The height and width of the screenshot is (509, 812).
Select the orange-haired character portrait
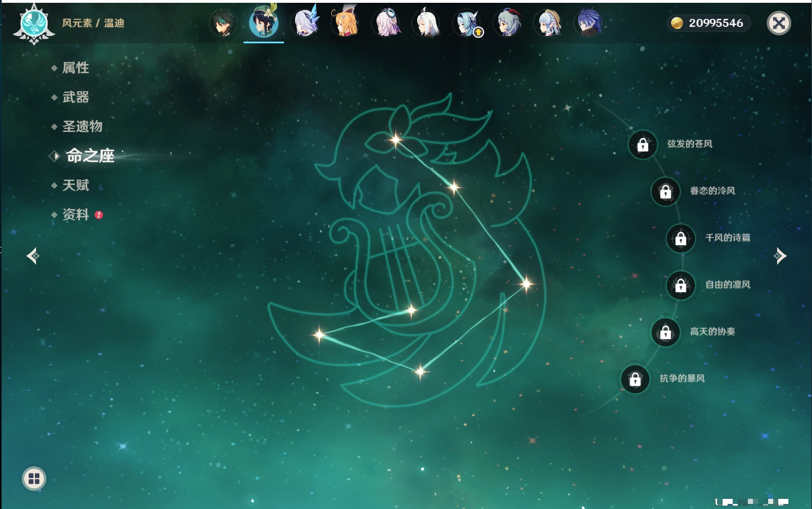click(x=345, y=24)
